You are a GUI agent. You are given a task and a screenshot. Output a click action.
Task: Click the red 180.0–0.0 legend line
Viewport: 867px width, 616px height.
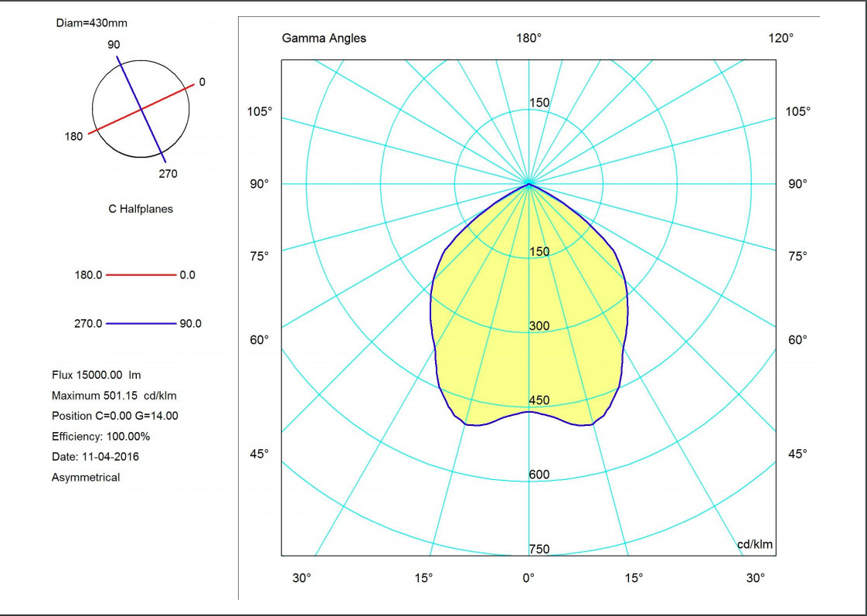(141, 275)
